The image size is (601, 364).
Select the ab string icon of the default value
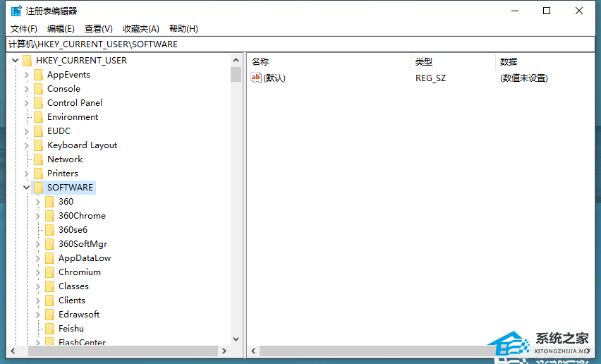[x=256, y=78]
